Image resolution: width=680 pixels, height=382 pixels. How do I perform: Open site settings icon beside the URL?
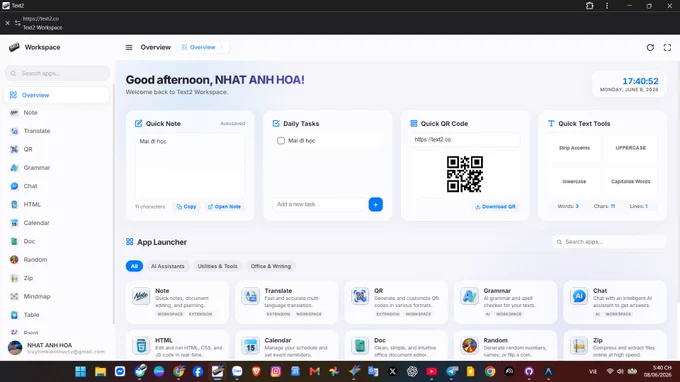point(17,23)
